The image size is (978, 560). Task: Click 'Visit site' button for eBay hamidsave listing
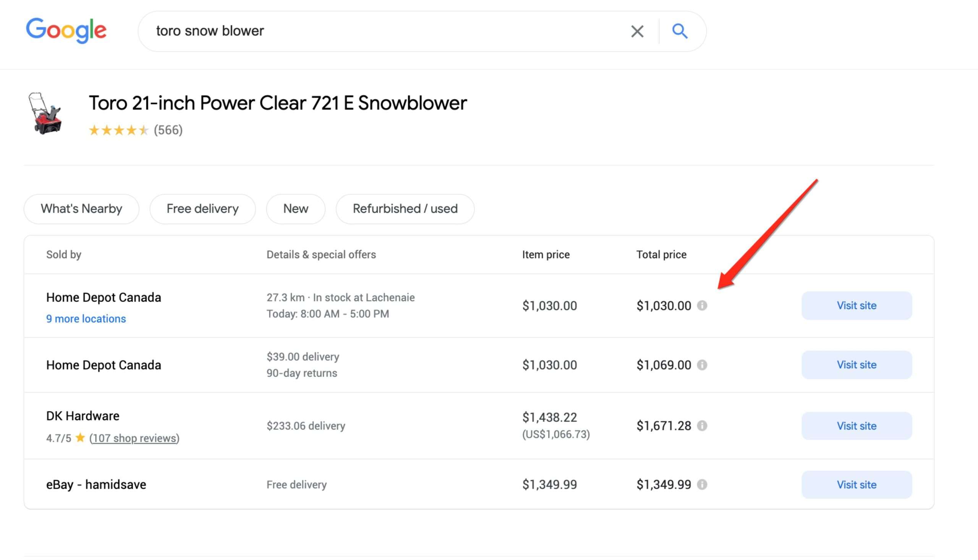point(857,485)
